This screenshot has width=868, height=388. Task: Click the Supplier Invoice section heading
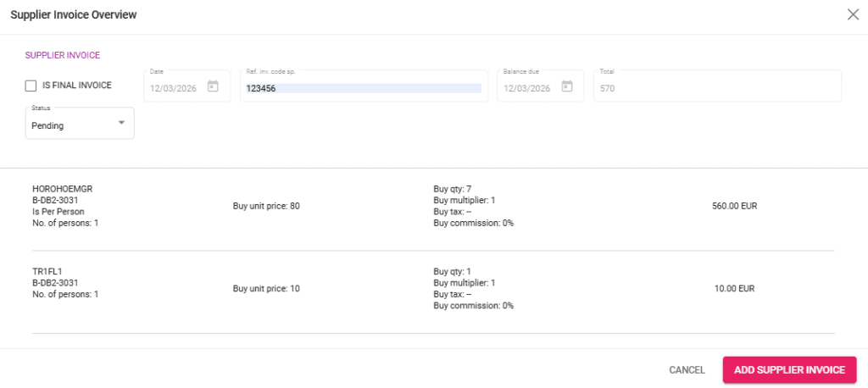point(63,55)
